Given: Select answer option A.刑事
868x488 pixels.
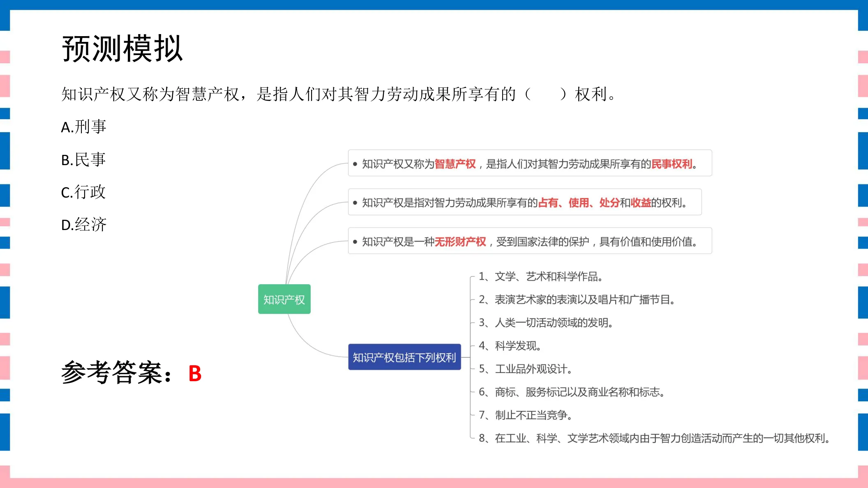Looking at the screenshot, I should tap(84, 127).
